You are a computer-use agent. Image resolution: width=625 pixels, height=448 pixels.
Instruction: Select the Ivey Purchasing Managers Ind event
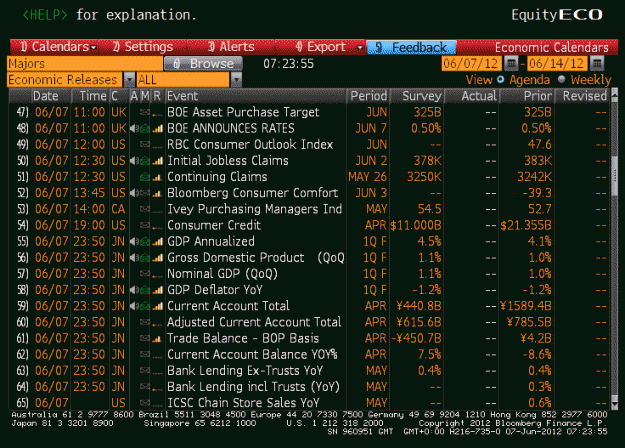click(254, 209)
